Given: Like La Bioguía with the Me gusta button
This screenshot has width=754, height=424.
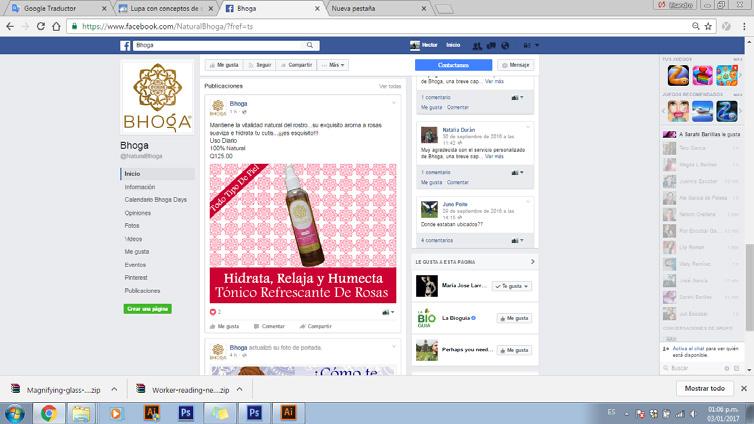Looking at the screenshot, I should click(x=514, y=318).
